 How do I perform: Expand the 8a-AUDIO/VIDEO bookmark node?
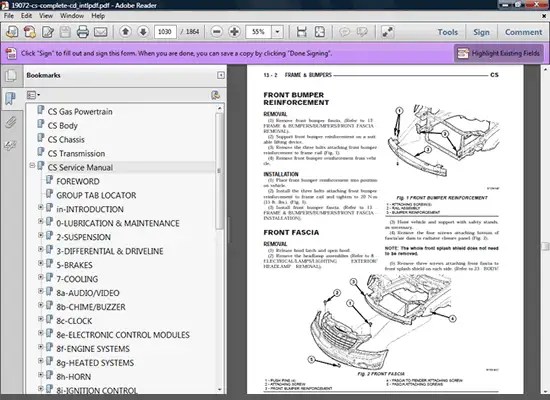pos(41,291)
